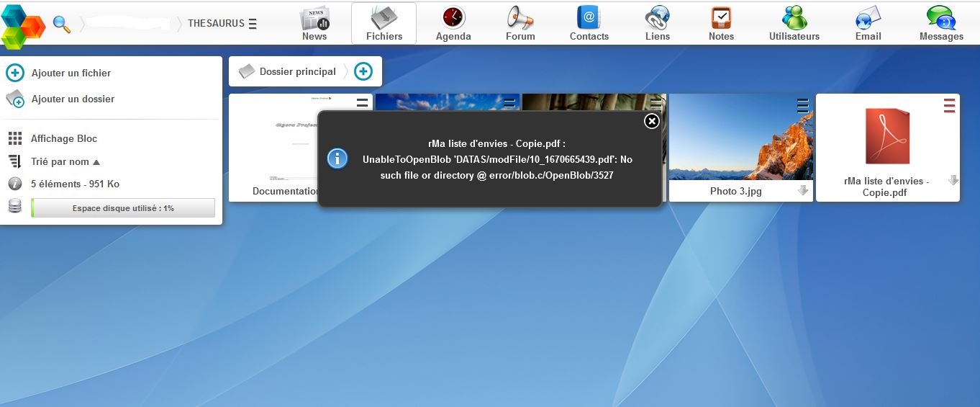Click the search magnifier icon

point(62,24)
